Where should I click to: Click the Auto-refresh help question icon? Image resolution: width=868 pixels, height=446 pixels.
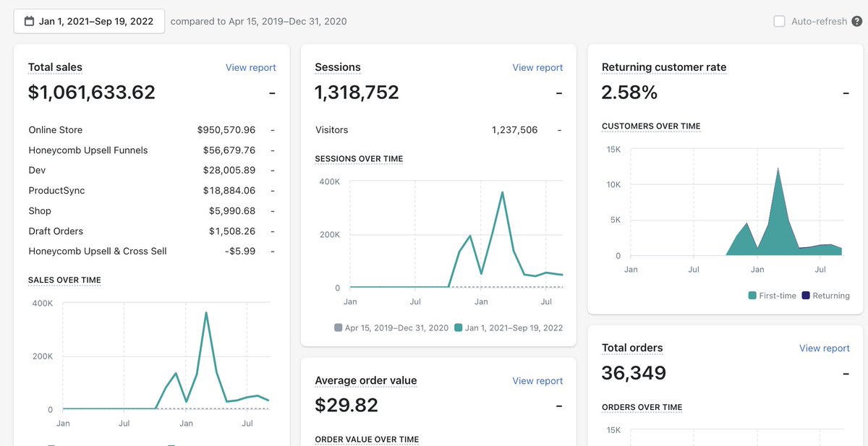coord(856,21)
